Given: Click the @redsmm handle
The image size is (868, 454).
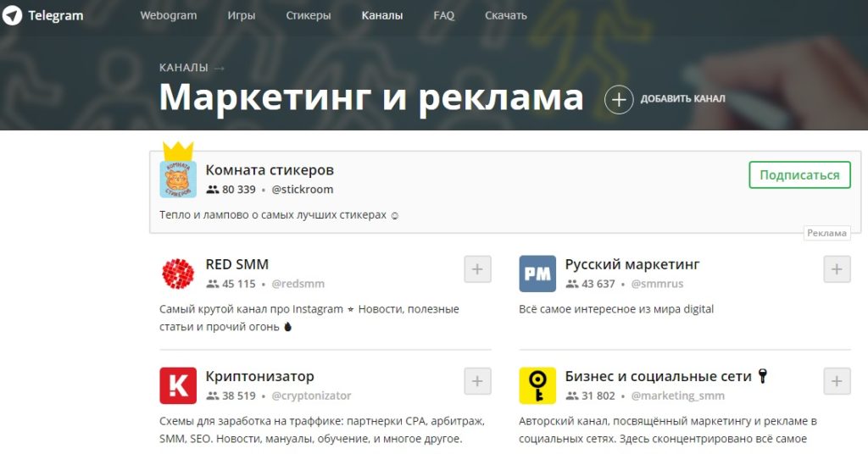Looking at the screenshot, I should [x=298, y=284].
